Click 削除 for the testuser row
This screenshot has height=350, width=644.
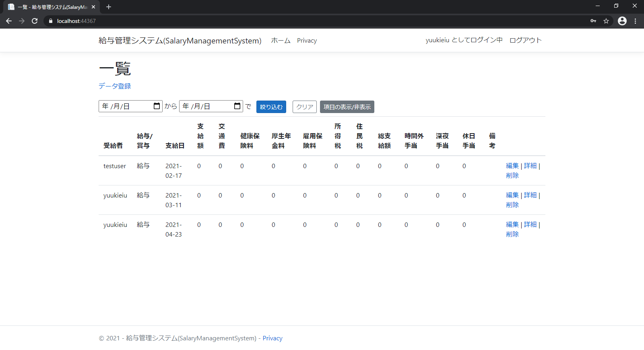click(x=512, y=175)
